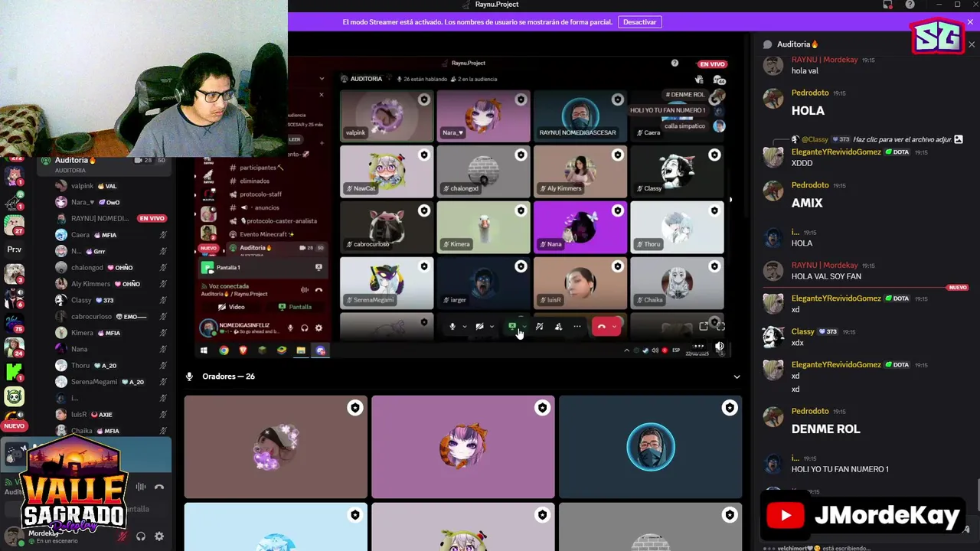This screenshot has width=980, height=551.
Task: Open the hang-up options arrow
Action: pos(615,327)
